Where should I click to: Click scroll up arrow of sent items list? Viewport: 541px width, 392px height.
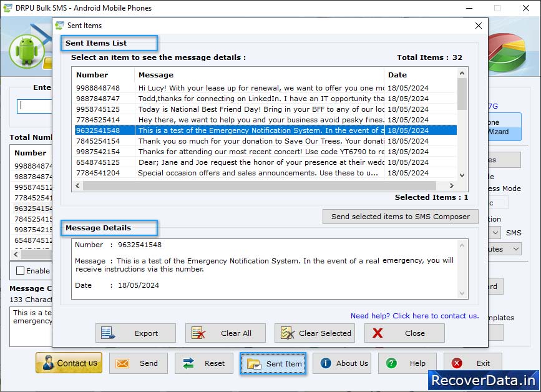point(462,73)
